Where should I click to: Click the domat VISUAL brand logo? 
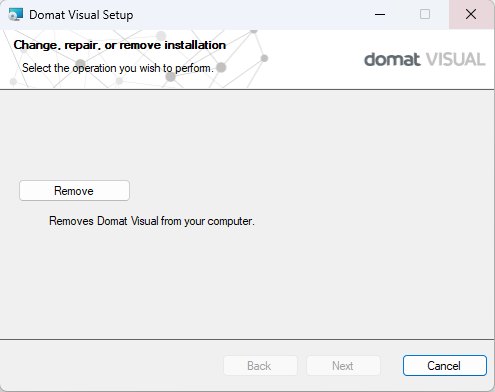(425, 59)
